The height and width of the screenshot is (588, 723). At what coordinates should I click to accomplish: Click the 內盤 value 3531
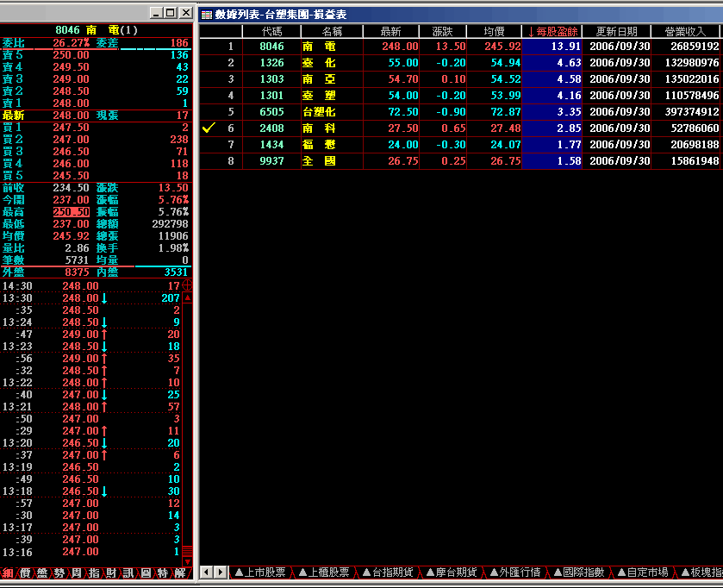tap(176, 272)
